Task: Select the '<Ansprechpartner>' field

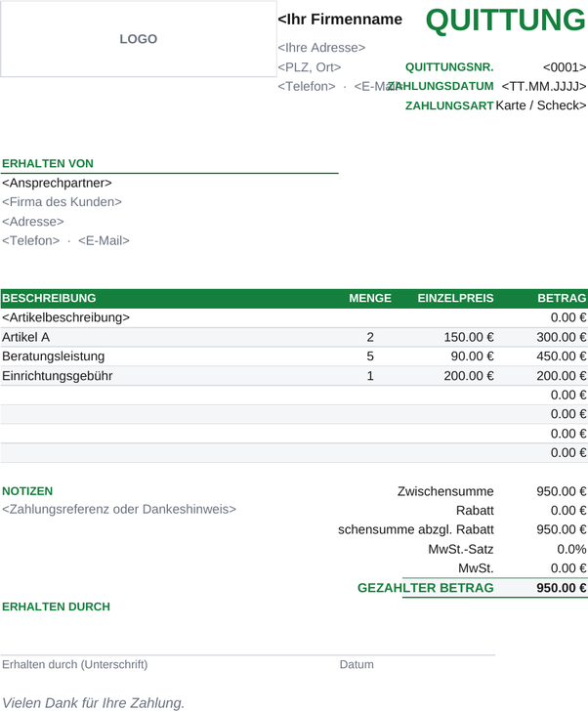Action: point(57,183)
